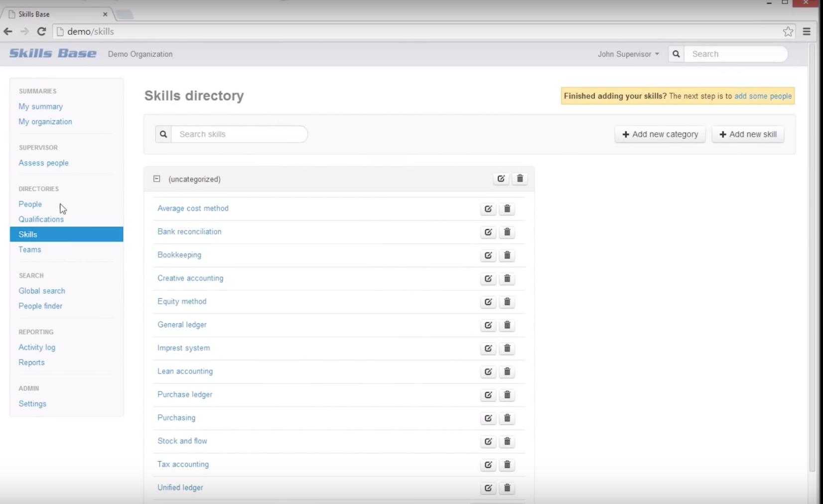Edit the Tax accounting skill
The height and width of the screenshot is (504, 823).
tap(488, 465)
